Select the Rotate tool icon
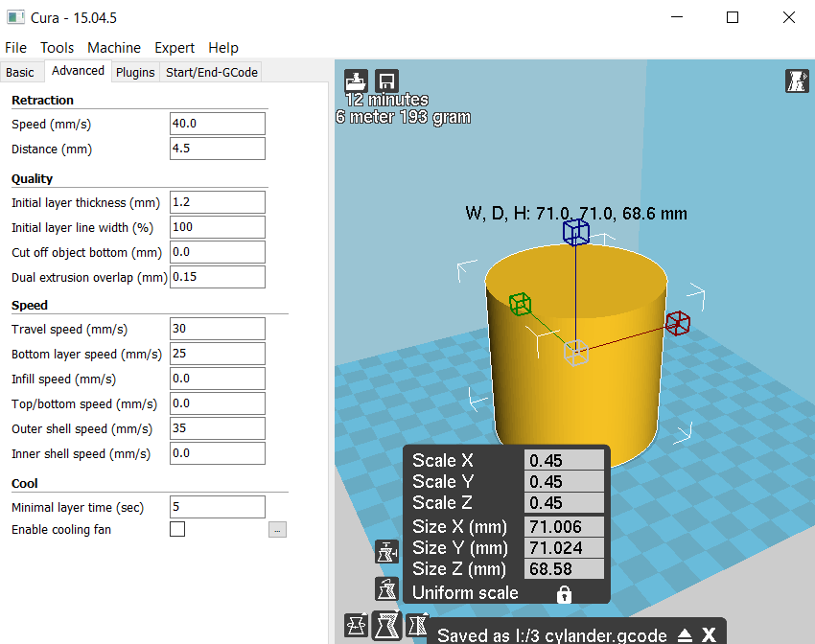 (356, 625)
